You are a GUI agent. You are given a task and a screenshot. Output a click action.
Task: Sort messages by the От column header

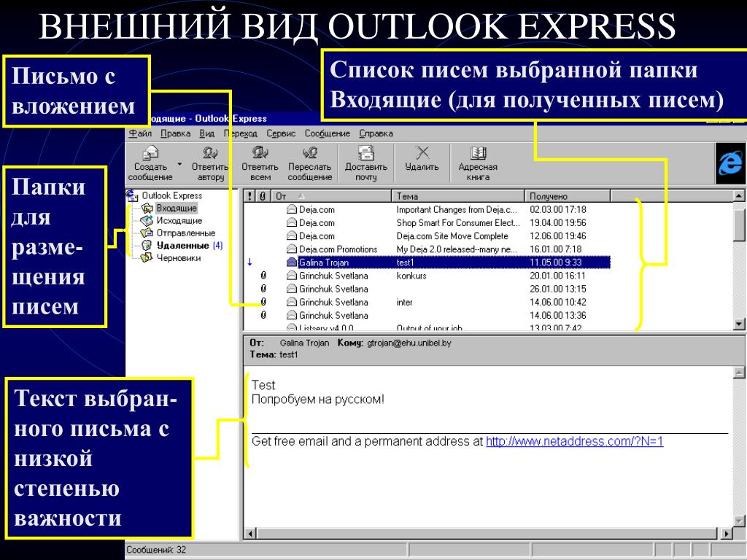point(332,196)
